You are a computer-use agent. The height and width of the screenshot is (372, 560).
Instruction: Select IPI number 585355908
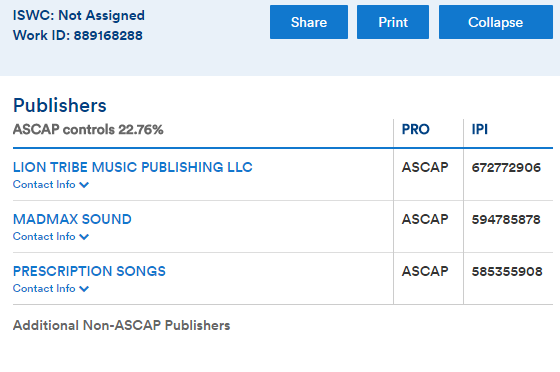pyautogui.click(x=507, y=272)
